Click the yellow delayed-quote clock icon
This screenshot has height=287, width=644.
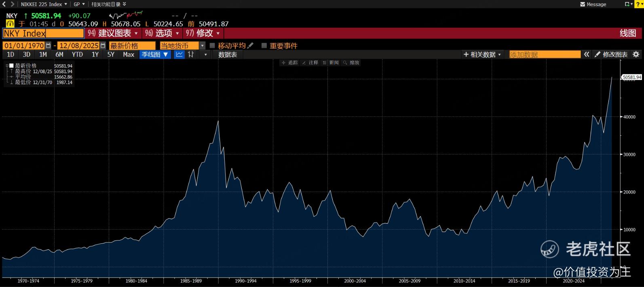[x=10, y=24]
